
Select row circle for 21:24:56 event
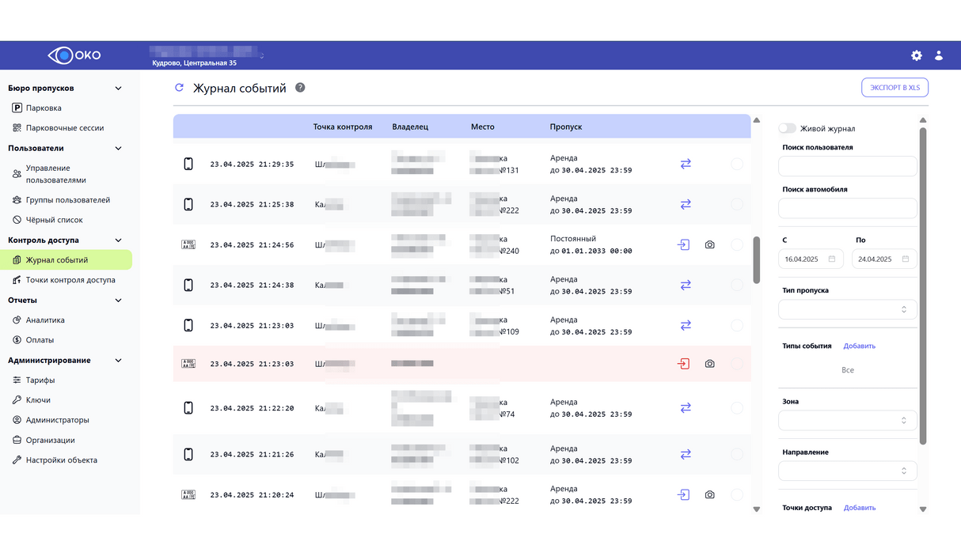(x=737, y=245)
